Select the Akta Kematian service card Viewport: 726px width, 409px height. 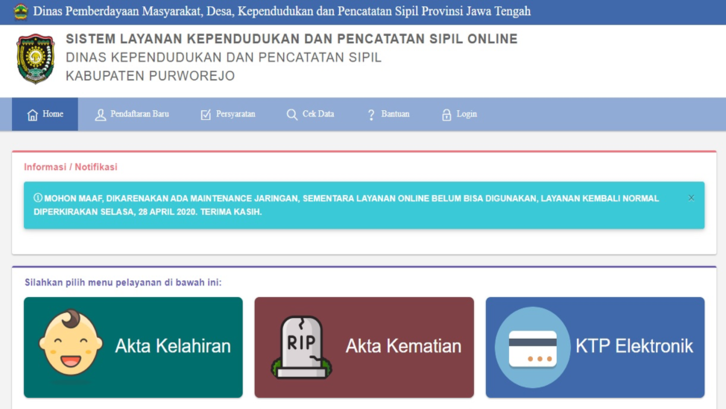(364, 347)
